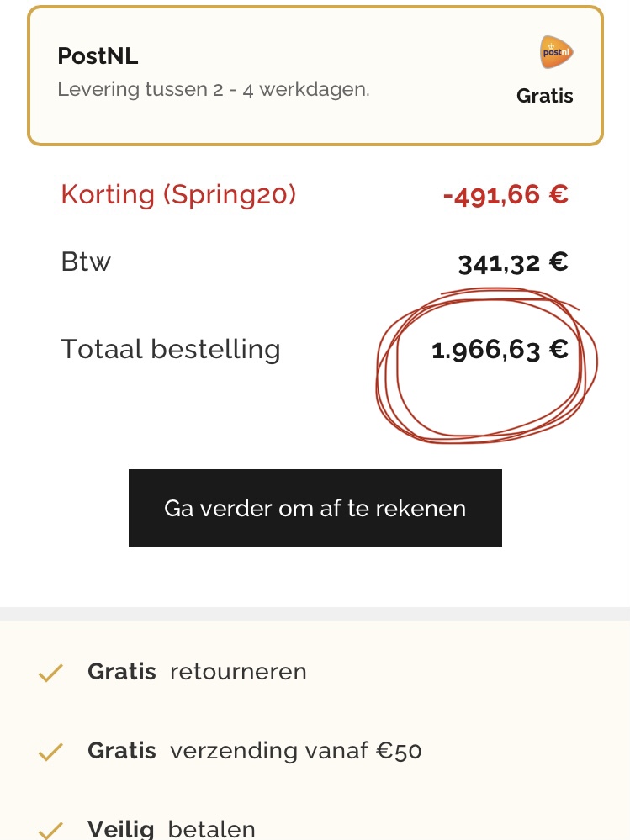Click checkmark beside Veilig betalen
630x840 pixels.
51,831
